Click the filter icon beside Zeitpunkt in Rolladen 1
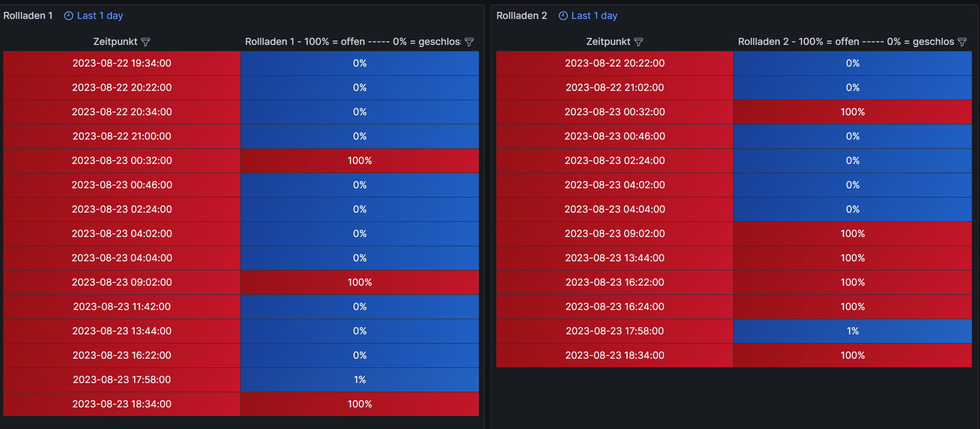Viewport: 980px width, 429px height. point(146,42)
